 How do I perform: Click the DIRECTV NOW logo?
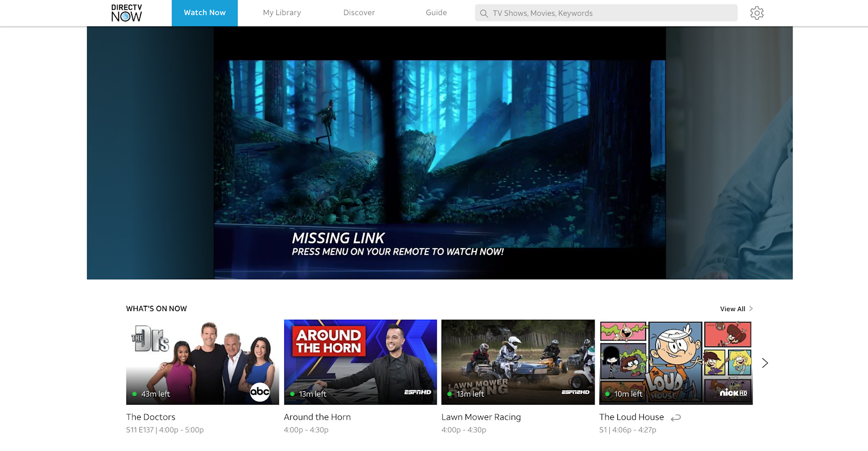tap(126, 13)
